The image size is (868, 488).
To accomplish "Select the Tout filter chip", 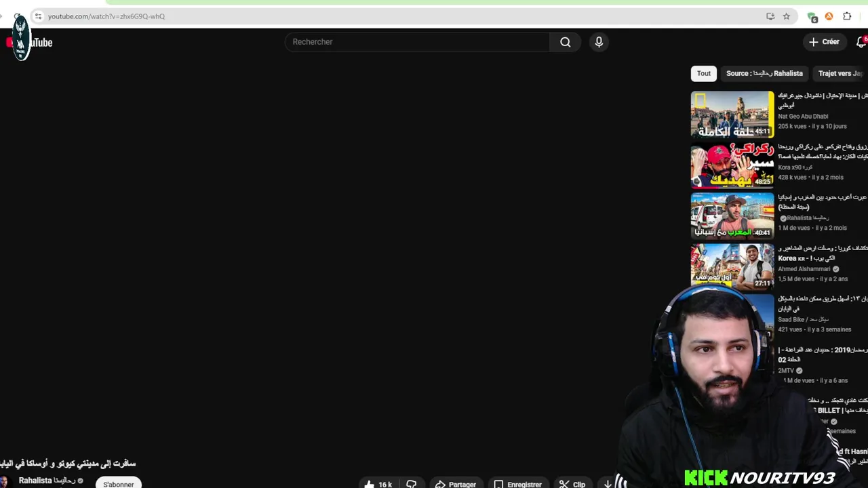I will 704,73.
